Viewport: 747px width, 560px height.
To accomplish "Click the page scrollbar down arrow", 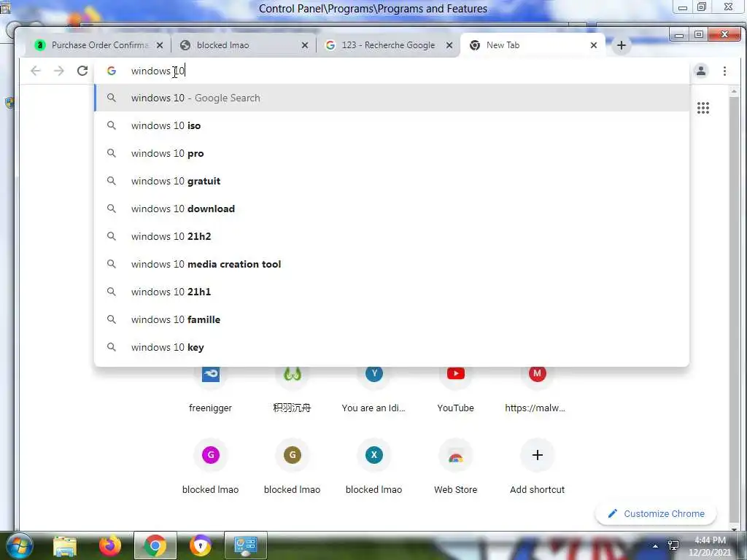I will [x=734, y=528].
